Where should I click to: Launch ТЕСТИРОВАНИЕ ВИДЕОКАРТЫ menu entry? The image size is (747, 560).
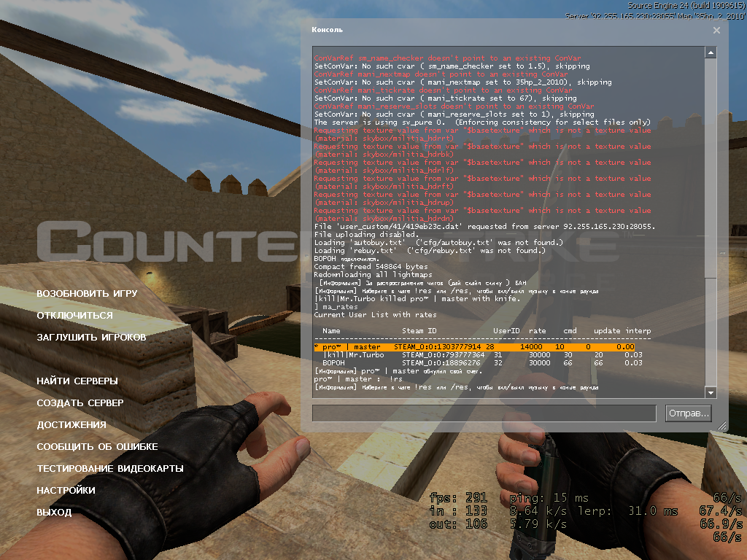(110, 469)
